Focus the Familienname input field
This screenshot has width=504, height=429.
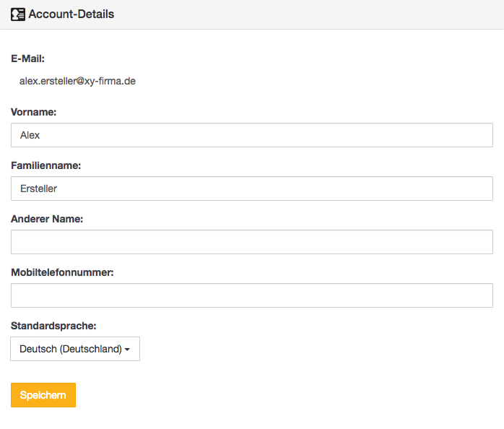(x=252, y=188)
